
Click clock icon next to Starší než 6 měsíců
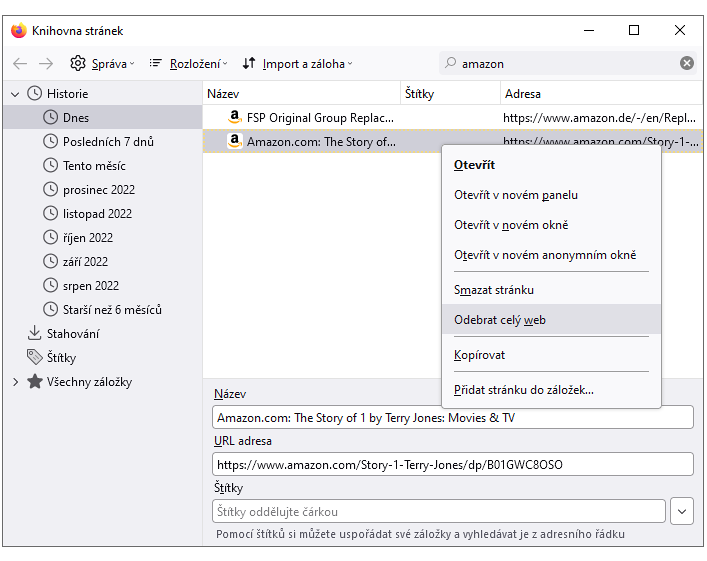50,309
